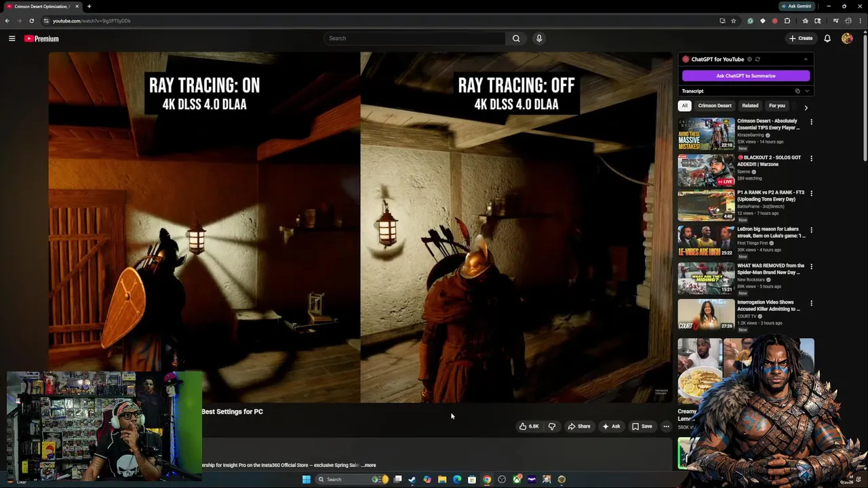Open the Grammarly extension icon
Screen dimensions: 868x488
(x=750, y=21)
